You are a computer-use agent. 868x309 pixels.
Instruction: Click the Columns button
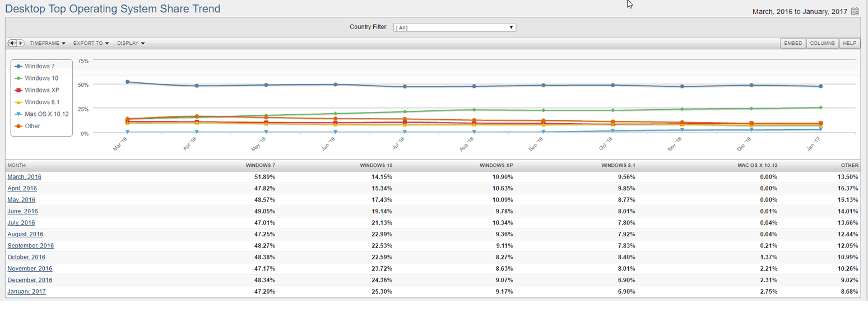coord(822,43)
